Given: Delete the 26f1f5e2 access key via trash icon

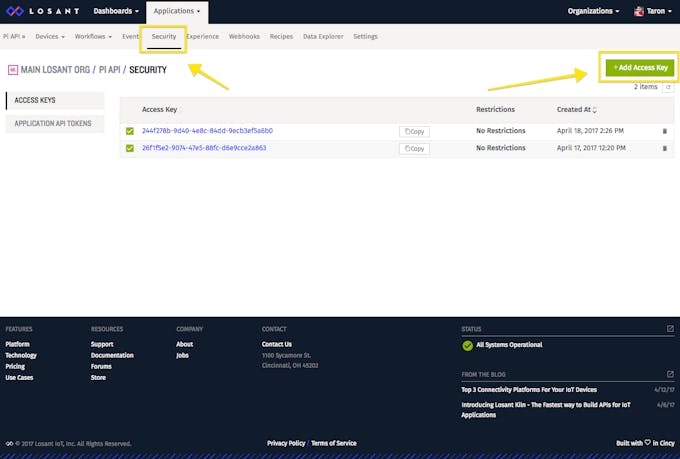Looking at the screenshot, I should point(664,148).
